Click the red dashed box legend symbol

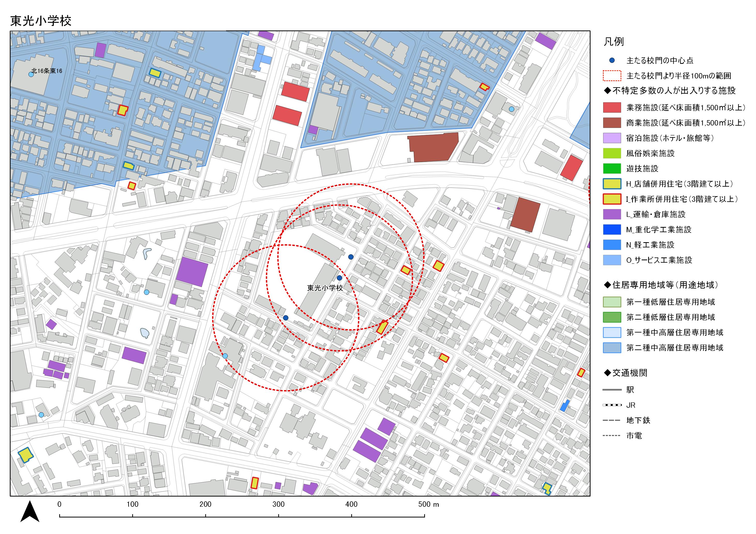click(612, 76)
